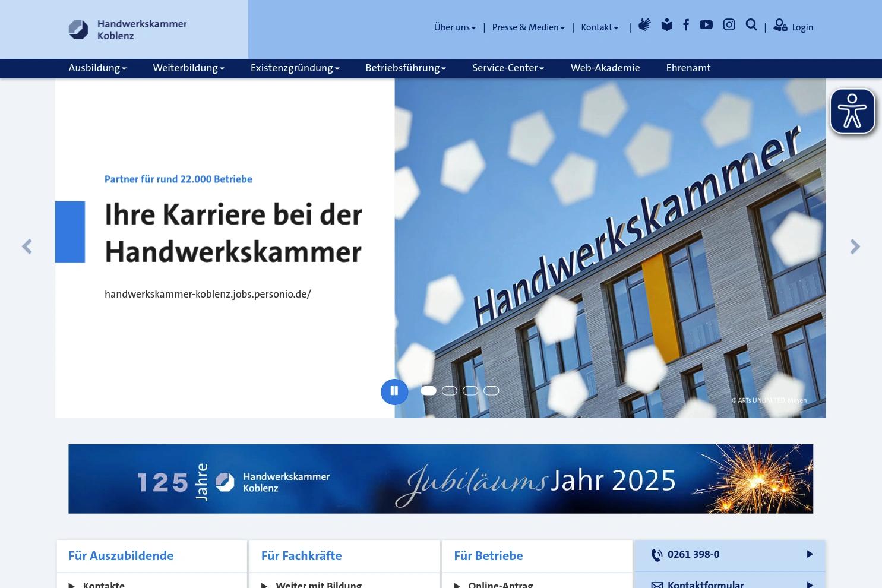The image size is (882, 588).
Task: Open the Jubiläumsjahr 2025 banner
Action: click(x=441, y=479)
